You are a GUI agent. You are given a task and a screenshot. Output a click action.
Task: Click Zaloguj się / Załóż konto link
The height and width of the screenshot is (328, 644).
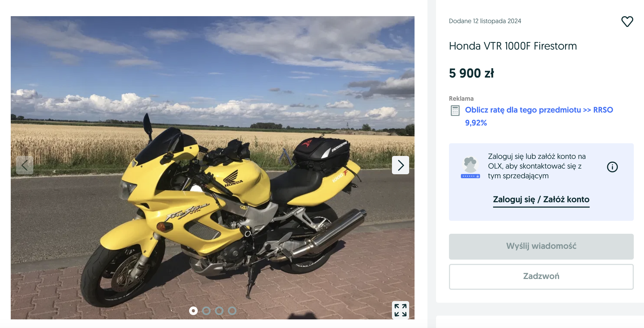coord(541,200)
